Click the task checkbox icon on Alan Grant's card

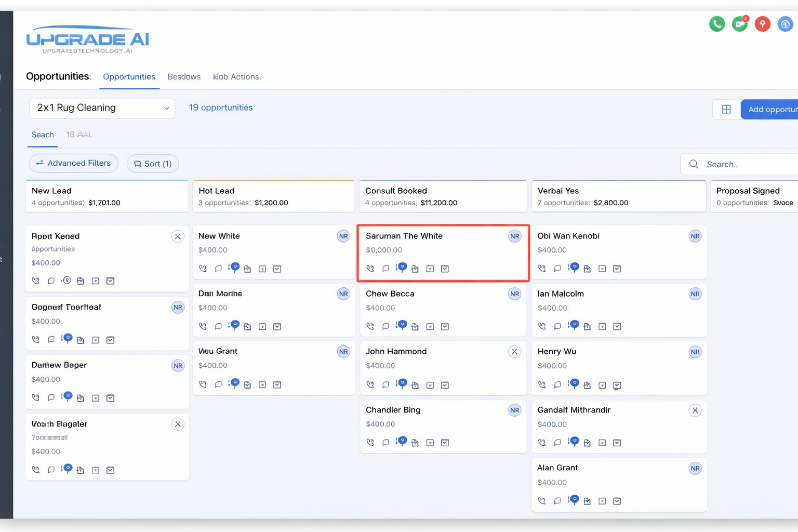pyautogui.click(x=617, y=501)
